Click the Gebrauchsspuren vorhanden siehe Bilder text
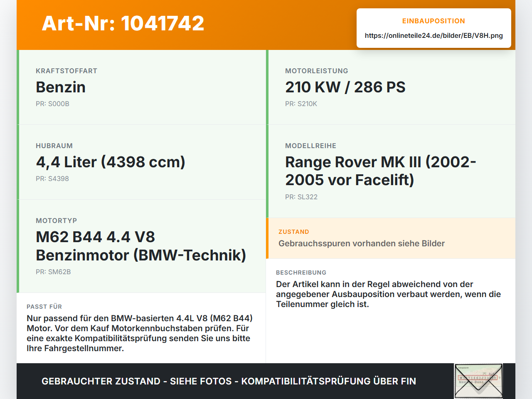 tap(362, 243)
